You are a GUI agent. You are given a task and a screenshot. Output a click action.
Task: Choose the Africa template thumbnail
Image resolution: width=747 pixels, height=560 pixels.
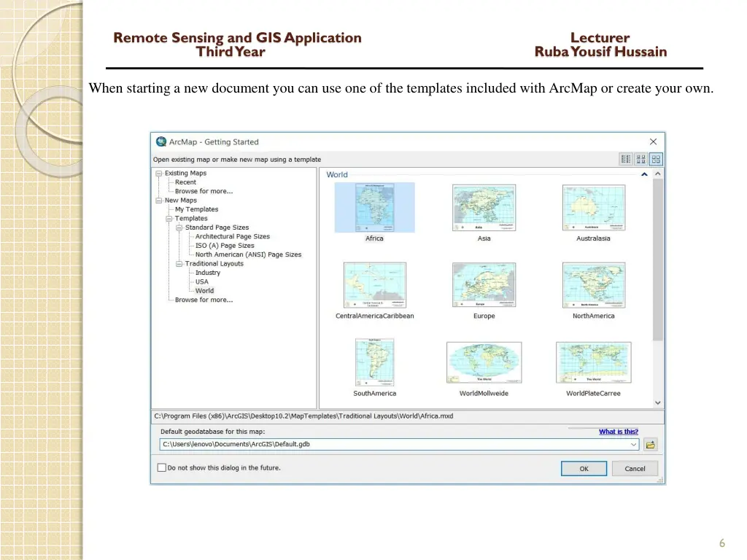374,208
